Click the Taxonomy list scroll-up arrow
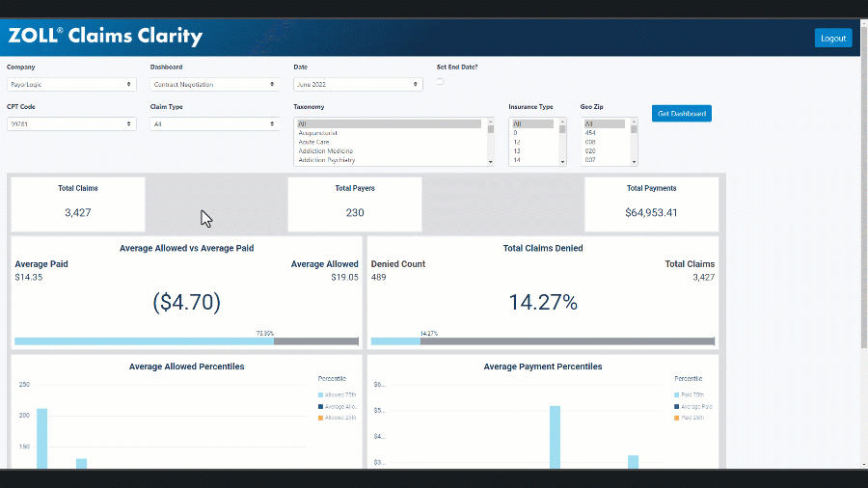 click(x=491, y=122)
